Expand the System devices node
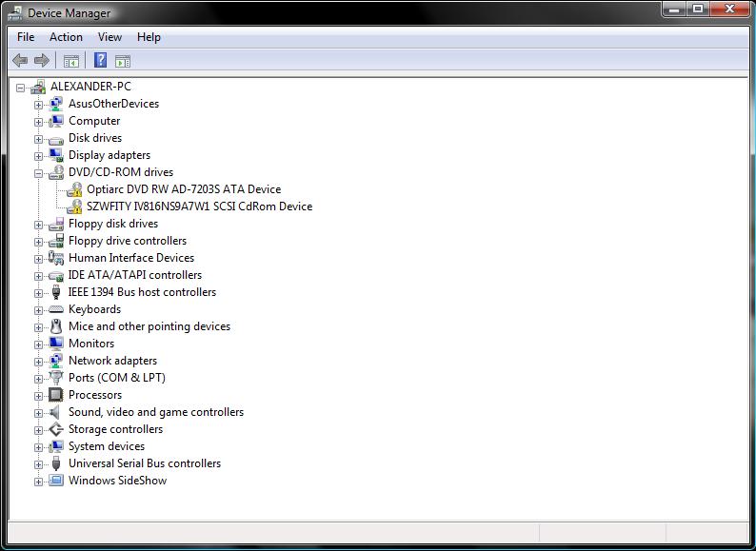Image resolution: width=756 pixels, height=551 pixels. 39,447
